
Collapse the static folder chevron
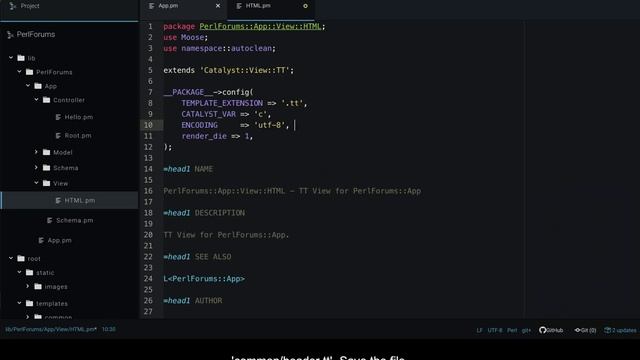click(x=20, y=272)
